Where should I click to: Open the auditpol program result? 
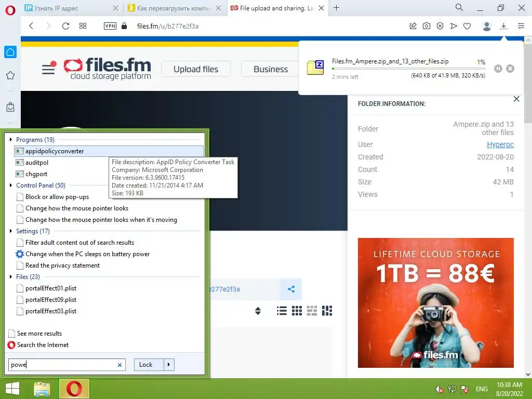(37, 163)
